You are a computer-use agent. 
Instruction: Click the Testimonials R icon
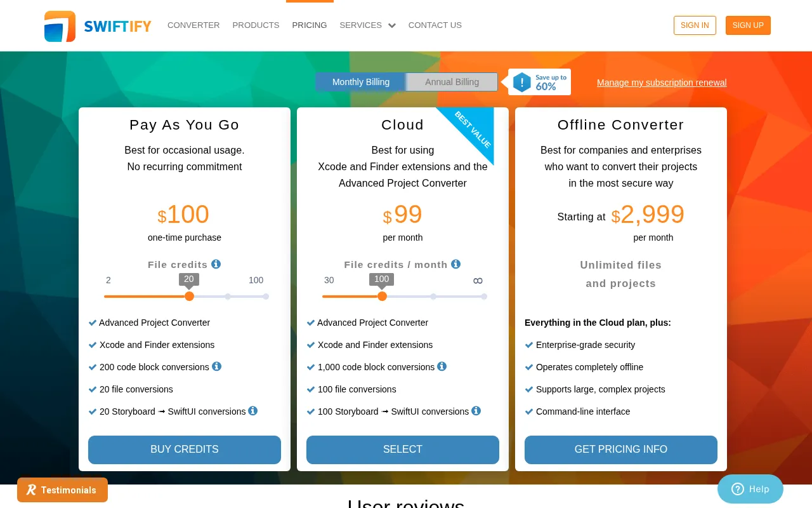(31, 490)
